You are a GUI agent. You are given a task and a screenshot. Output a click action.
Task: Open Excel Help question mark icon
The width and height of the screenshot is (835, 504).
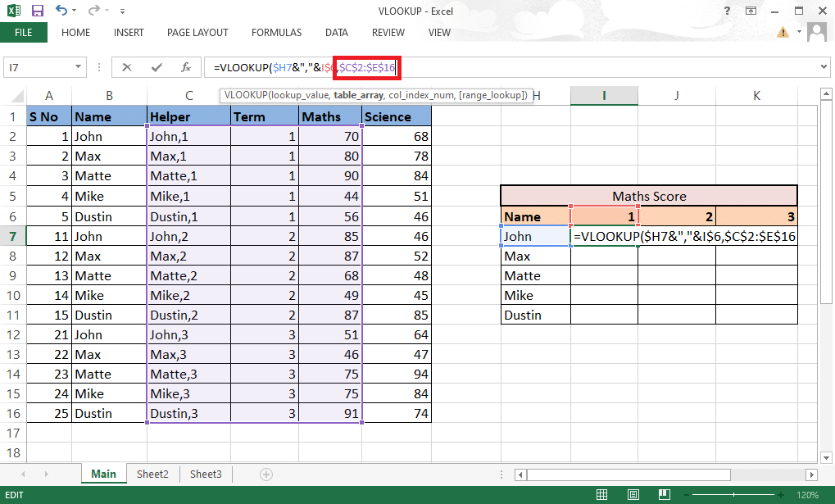click(728, 11)
